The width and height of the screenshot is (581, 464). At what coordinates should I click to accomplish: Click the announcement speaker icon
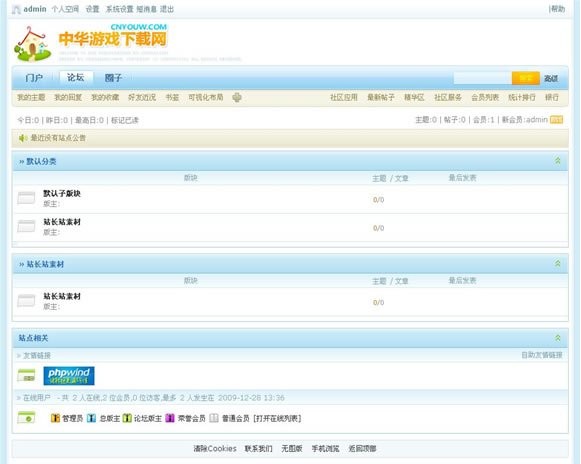pos(23,138)
